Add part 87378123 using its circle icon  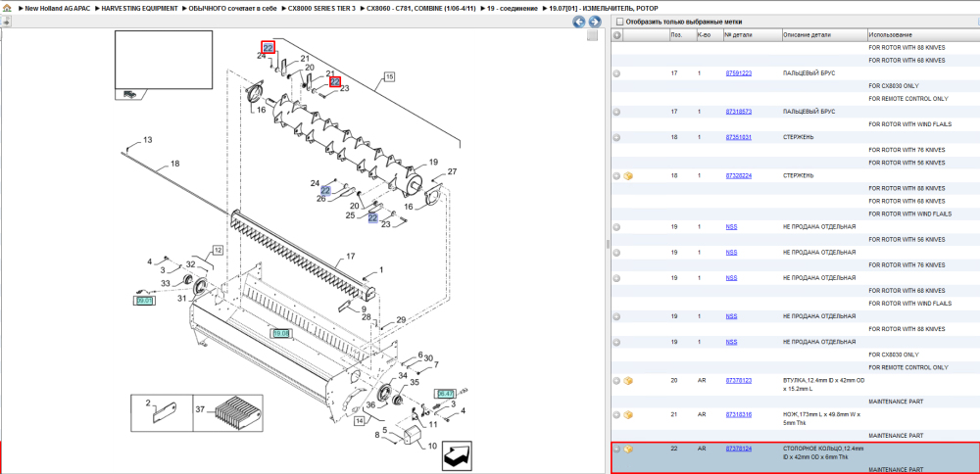pyautogui.click(x=616, y=380)
